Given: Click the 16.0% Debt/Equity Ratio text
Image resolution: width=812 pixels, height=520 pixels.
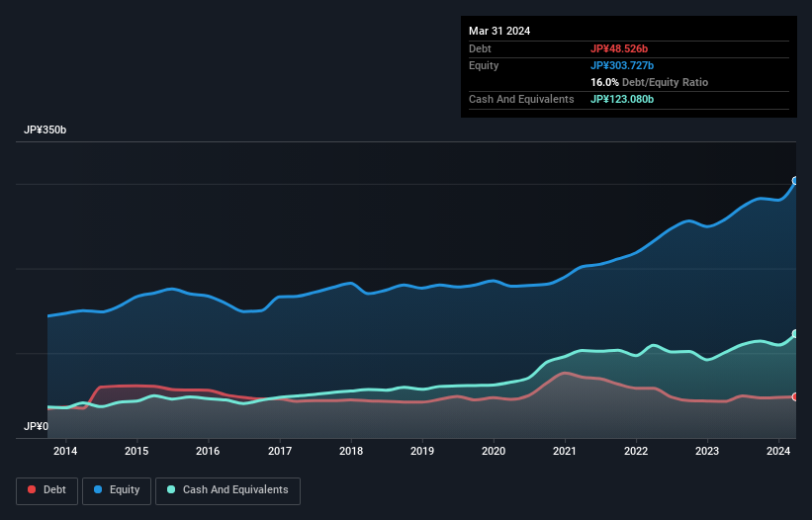Looking at the screenshot, I should 649,82.
